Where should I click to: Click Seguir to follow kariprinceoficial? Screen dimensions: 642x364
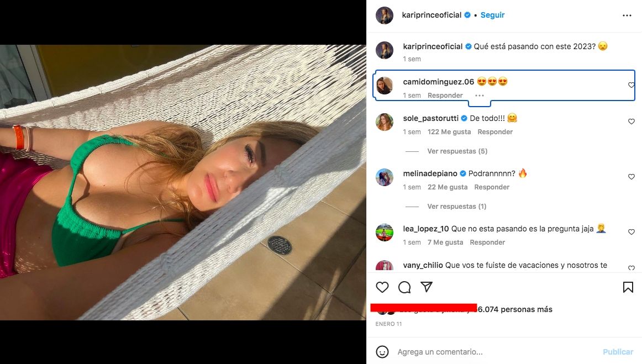click(492, 15)
